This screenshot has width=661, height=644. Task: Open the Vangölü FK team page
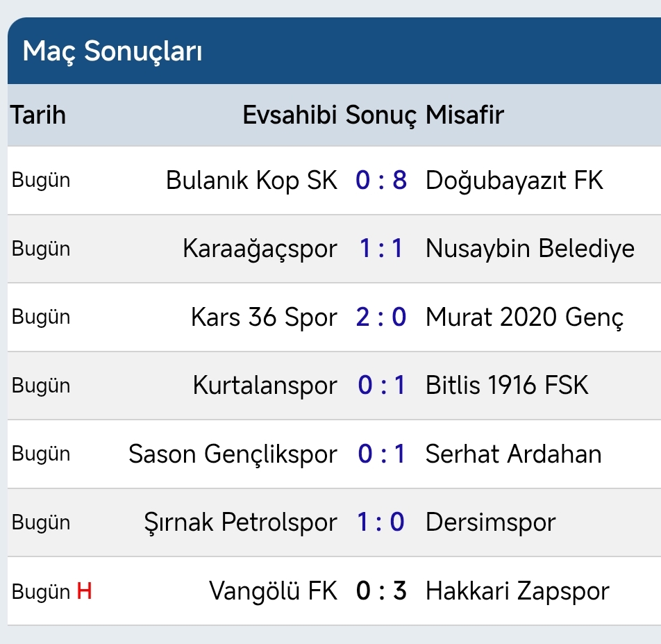[273, 591]
